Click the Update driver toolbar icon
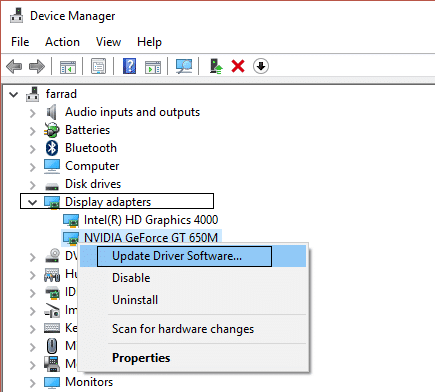This screenshot has width=435, height=392. [x=216, y=66]
